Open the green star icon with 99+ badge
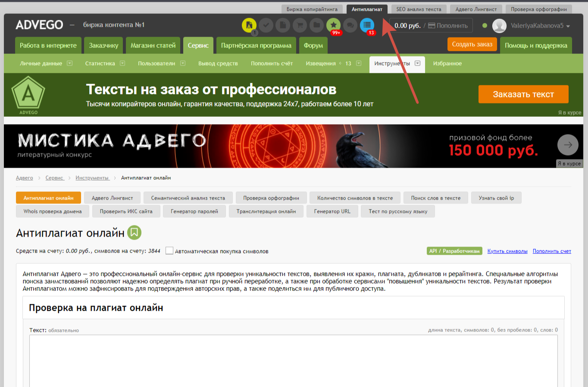The width and height of the screenshot is (588, 387). (x=334, y=25)
